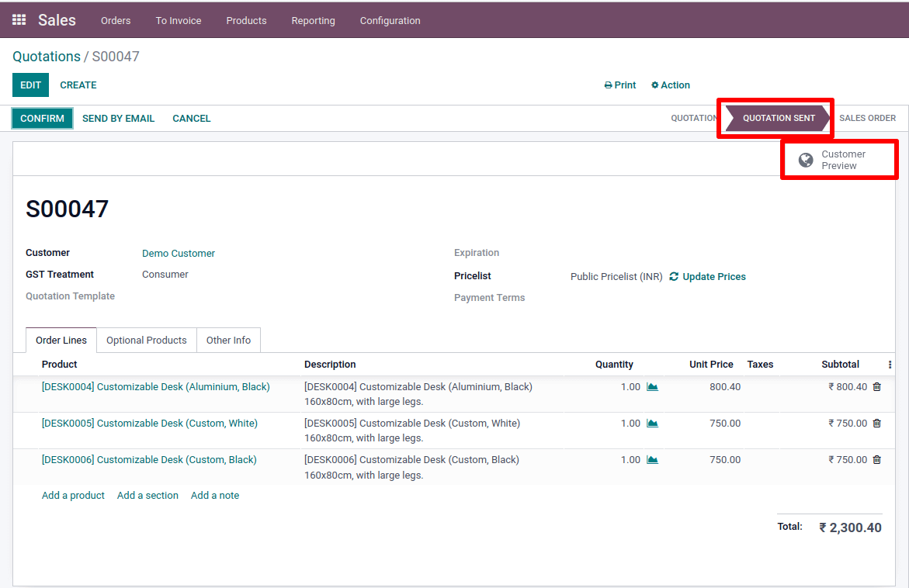Delete the DESK0005 order line with trash icon
Screen dimensions: 909x588
click(876, 424)
